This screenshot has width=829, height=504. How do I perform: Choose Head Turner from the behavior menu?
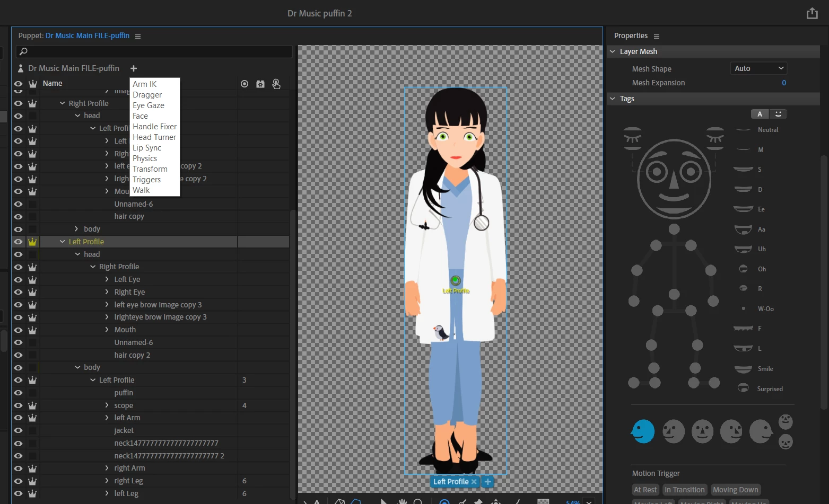coord(154,137)
